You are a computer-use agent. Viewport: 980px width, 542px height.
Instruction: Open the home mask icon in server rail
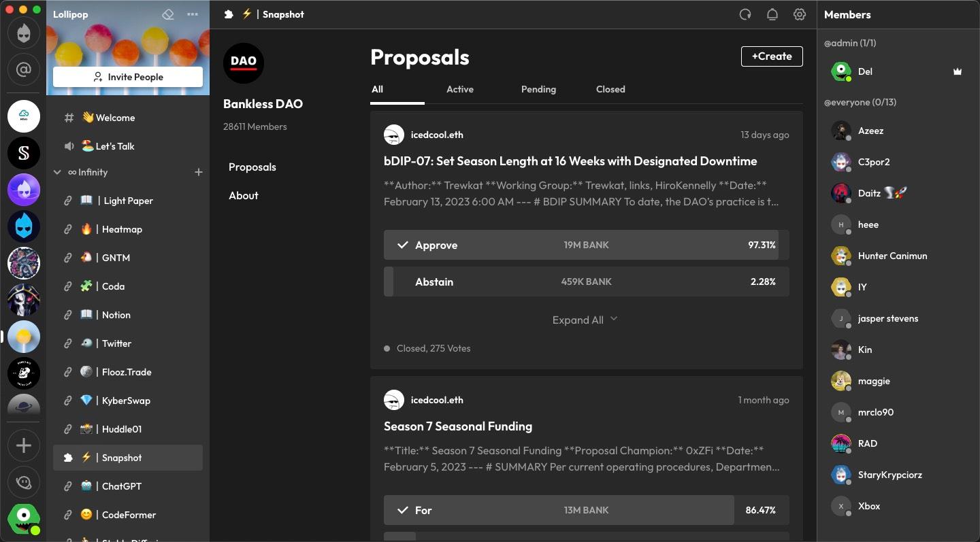24,33
